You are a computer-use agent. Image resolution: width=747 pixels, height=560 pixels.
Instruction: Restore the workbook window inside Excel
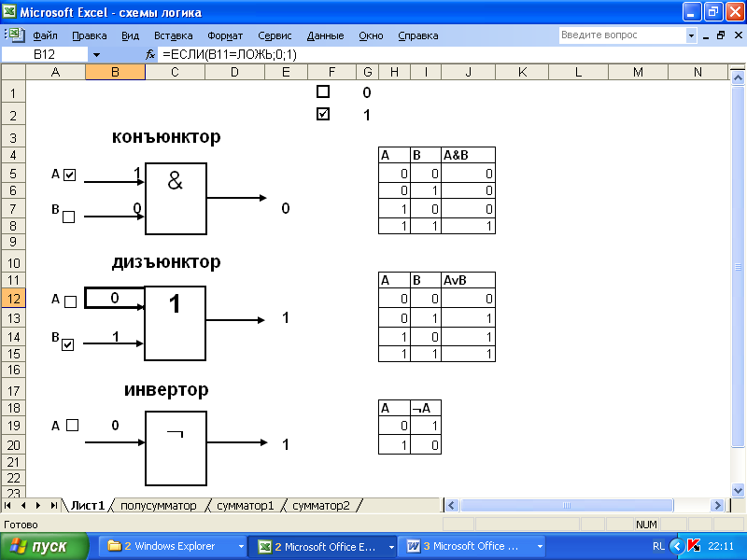point(721,35)
